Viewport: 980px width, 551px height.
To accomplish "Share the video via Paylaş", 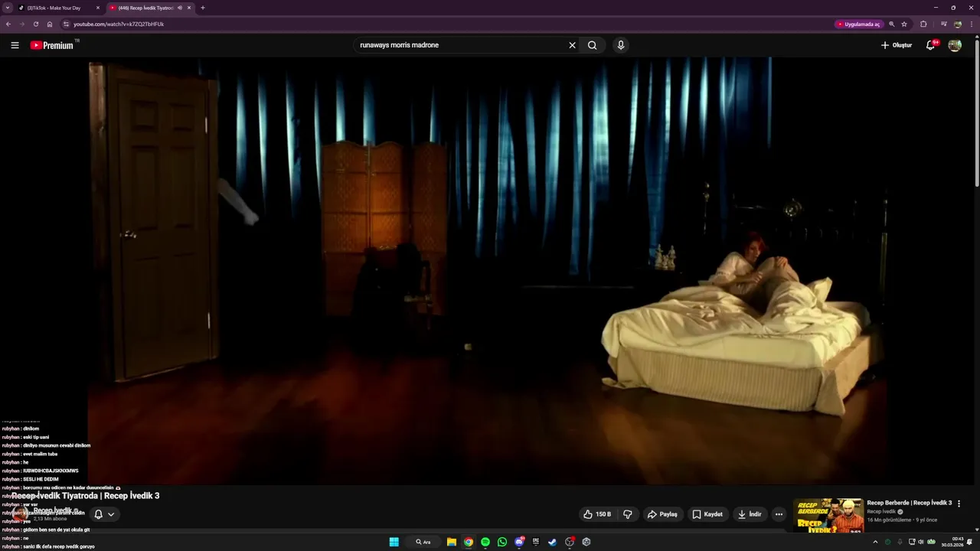I will tap(662, 514).
